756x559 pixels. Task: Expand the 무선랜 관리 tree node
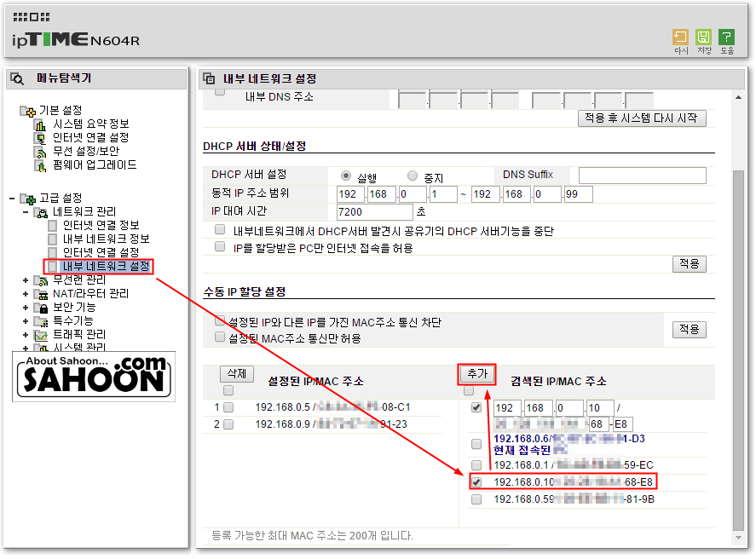click(25, 280)
